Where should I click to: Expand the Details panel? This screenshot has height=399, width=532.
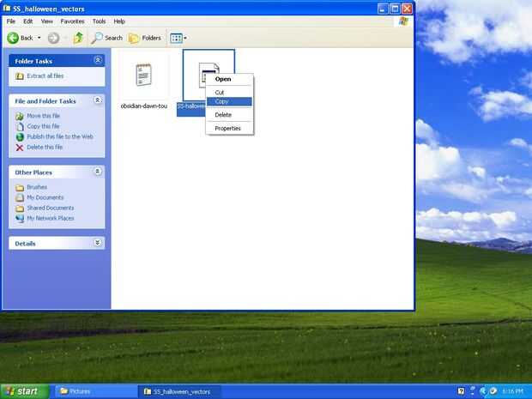coord(98,243)
